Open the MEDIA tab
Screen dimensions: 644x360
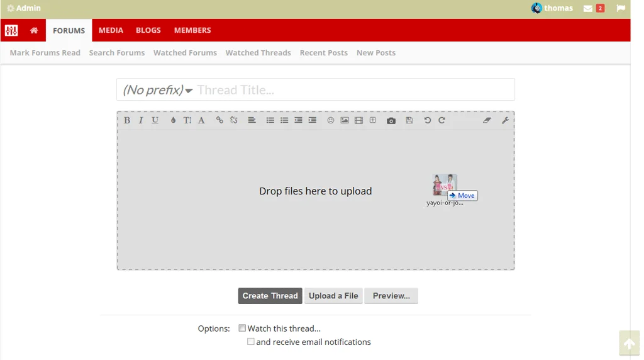[x=111, y=30]
